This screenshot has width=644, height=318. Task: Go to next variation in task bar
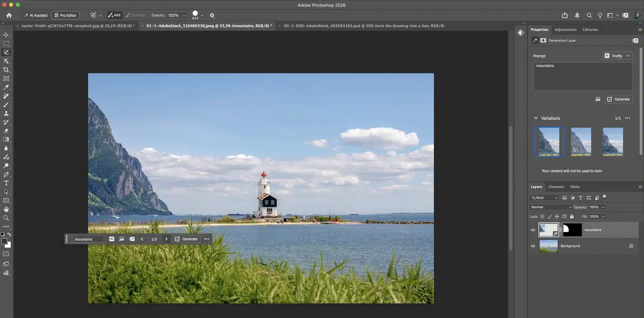(166, 239)
